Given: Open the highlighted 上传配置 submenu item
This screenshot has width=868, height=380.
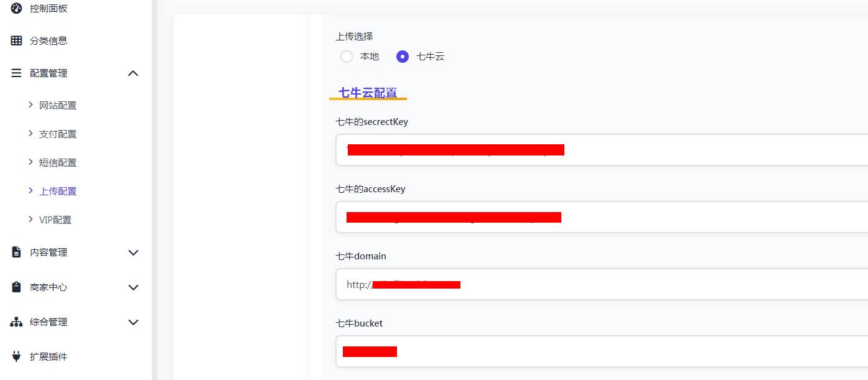Looking at the screenshot, I should tap(58, 191).
